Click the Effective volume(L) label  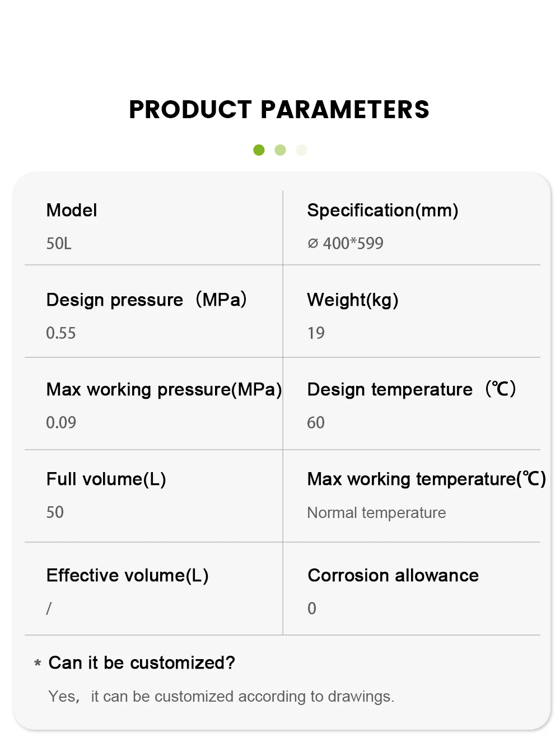click(128, 575)
